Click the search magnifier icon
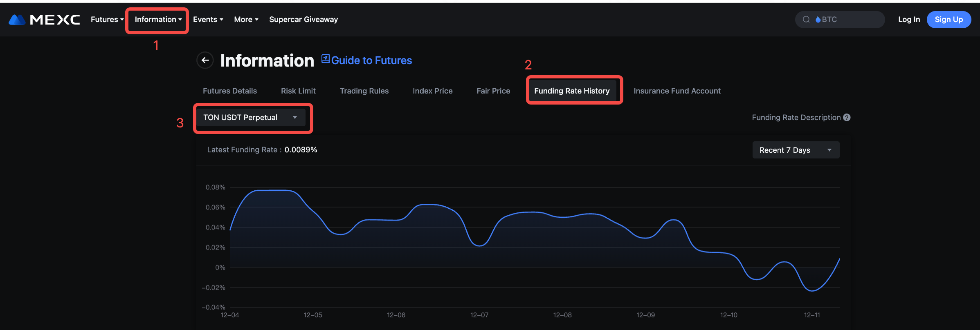The width and height of the screenshot is (980, 330). [x=806, y=20]
